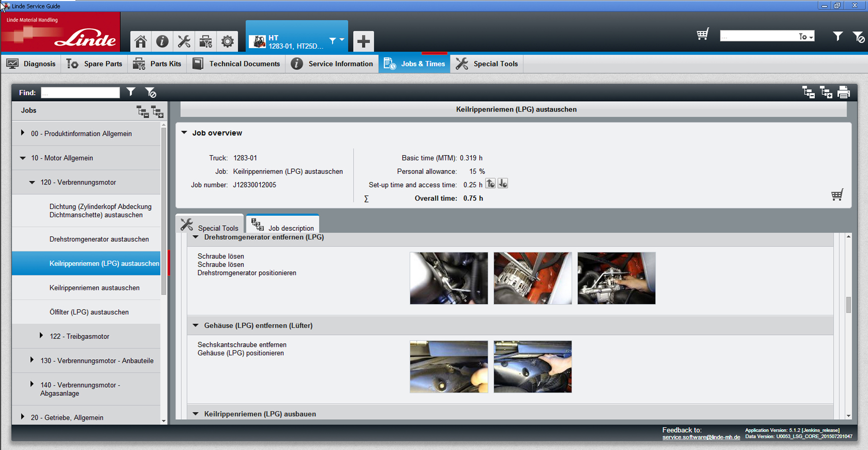Click the Home icon in toolbar
868x450 pixels.
[141, 41]
